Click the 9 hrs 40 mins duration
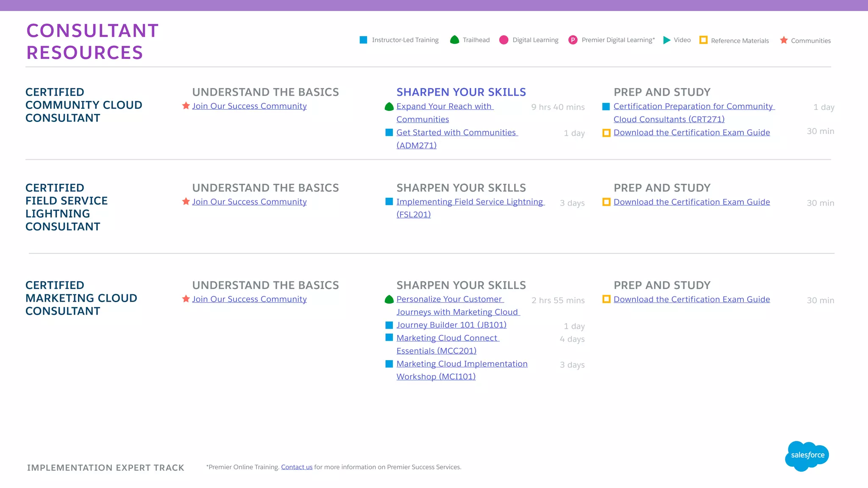868x488 pixels. [x=558, y=107]
